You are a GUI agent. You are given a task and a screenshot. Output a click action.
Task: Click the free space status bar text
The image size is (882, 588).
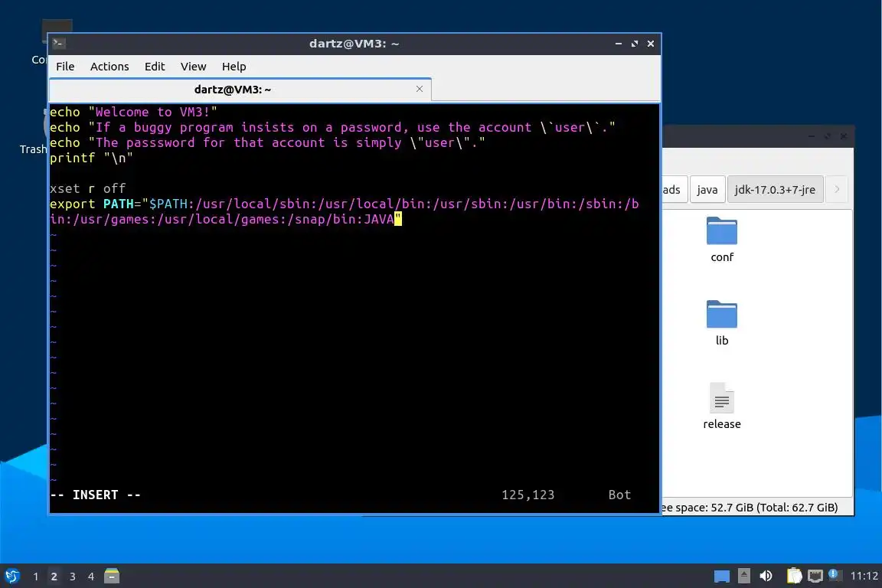tap(750, 508)
